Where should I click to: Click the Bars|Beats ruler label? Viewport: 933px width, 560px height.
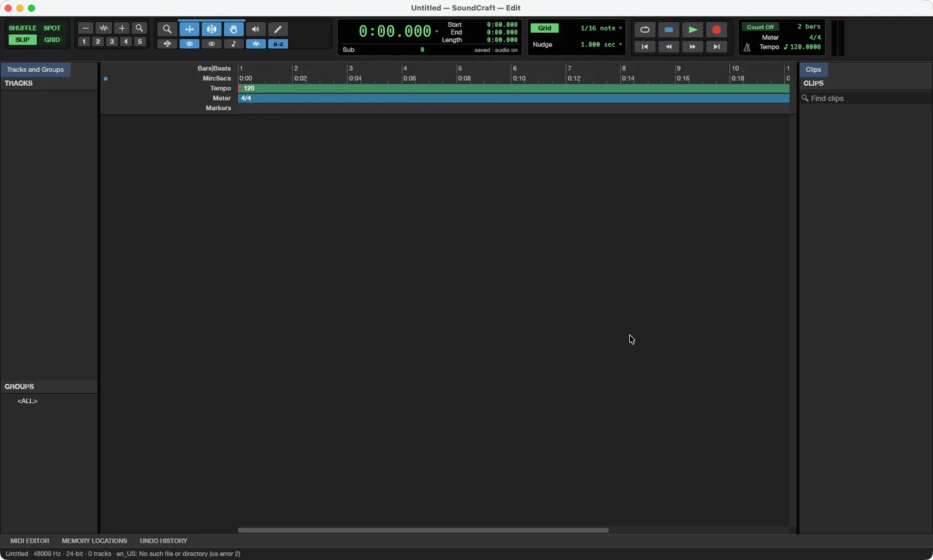pyautogui.click(x=214, y=69)
